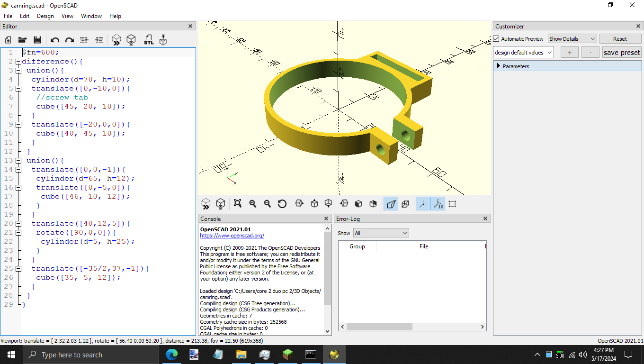Open the Design menu
Image resolution: width=644 pixels, height=364 pixels.
tap(45, 16)
